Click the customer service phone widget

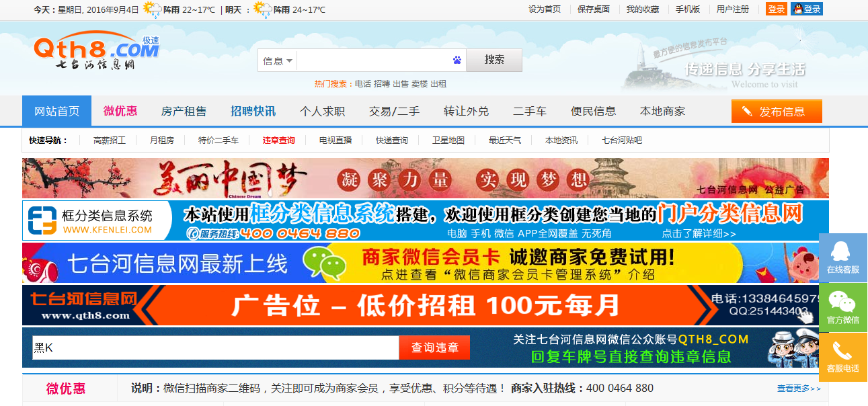(x=843, y=357)
